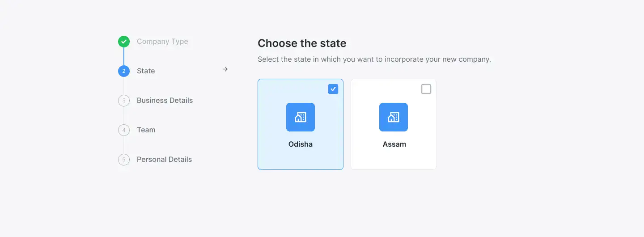This screenshot has height=237, width=644.
Task: Choose the Assam state card
Action: point(394,157)
